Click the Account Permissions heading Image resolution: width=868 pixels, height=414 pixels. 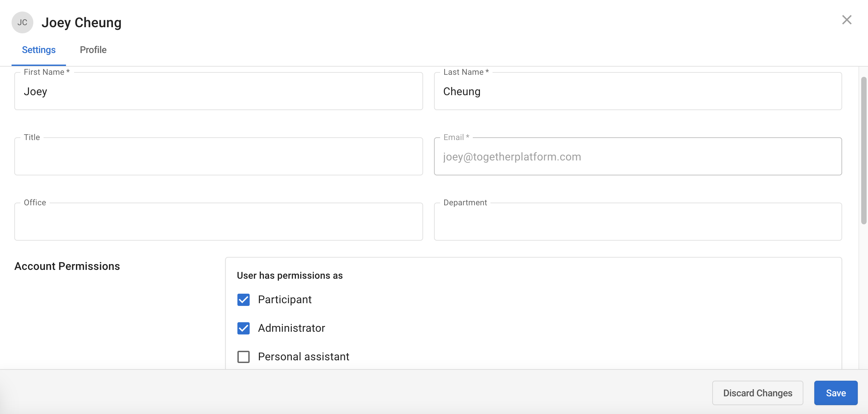click(67, 266)
